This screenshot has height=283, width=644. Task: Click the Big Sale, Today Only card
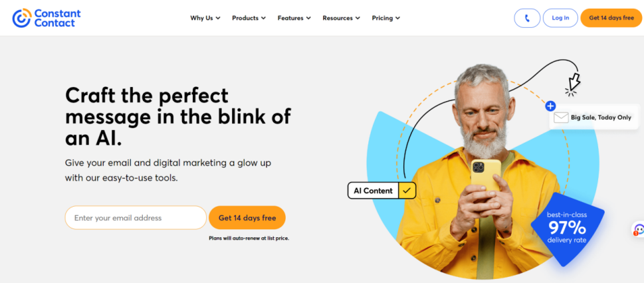[x=594, y=118]
